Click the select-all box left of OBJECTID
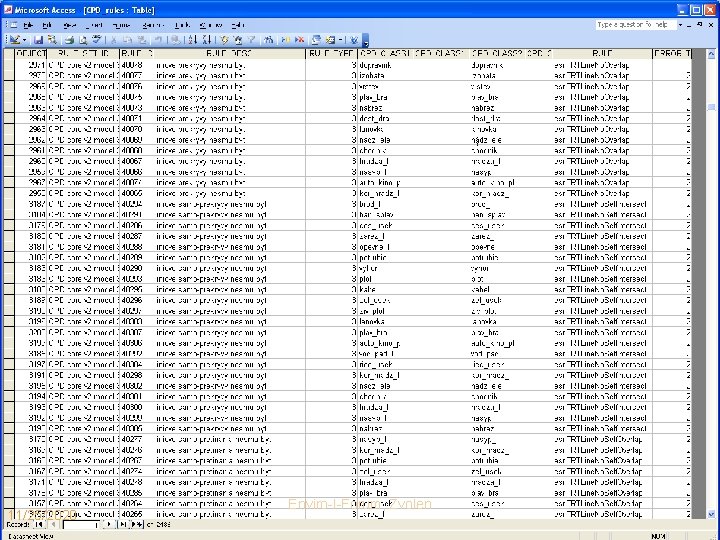 tap(9, 54)
